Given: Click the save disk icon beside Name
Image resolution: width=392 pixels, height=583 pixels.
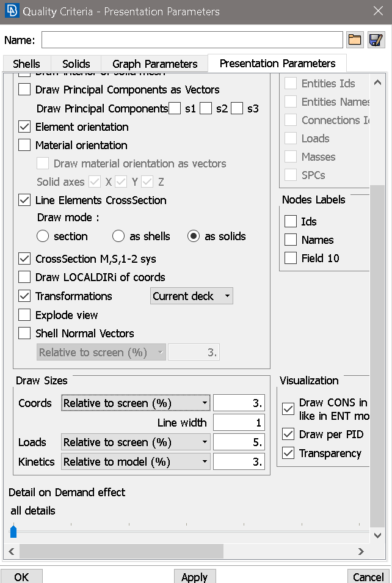Looking at the screenshot, I should 376,40.
